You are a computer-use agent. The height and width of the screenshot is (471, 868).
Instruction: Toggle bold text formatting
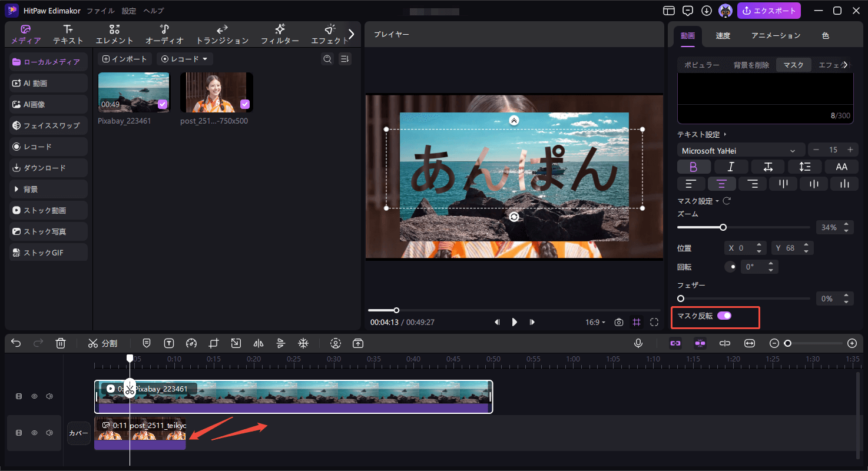(694, 167)
